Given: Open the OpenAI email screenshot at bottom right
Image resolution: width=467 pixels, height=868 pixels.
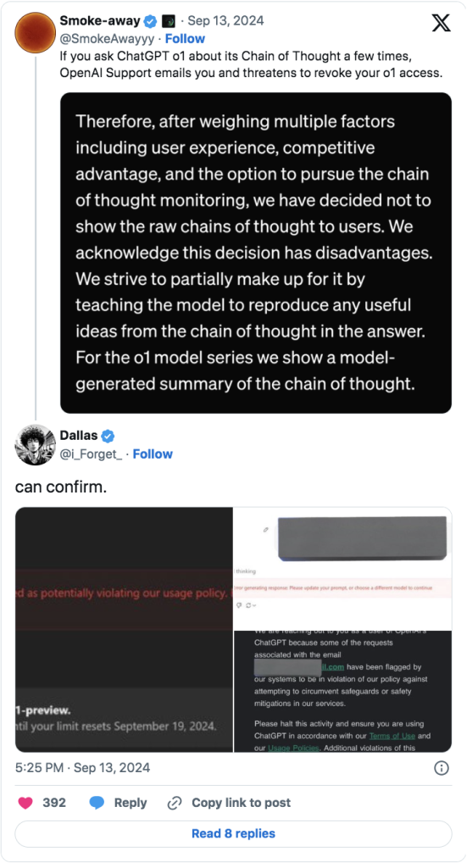Looking at the screenshot, I should [x=342, y=692].
